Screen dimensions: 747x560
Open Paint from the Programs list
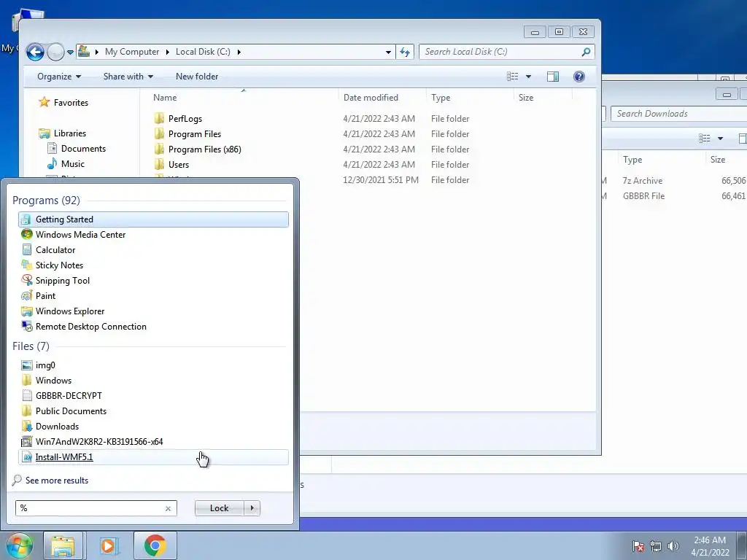click(x=153, y=296)
